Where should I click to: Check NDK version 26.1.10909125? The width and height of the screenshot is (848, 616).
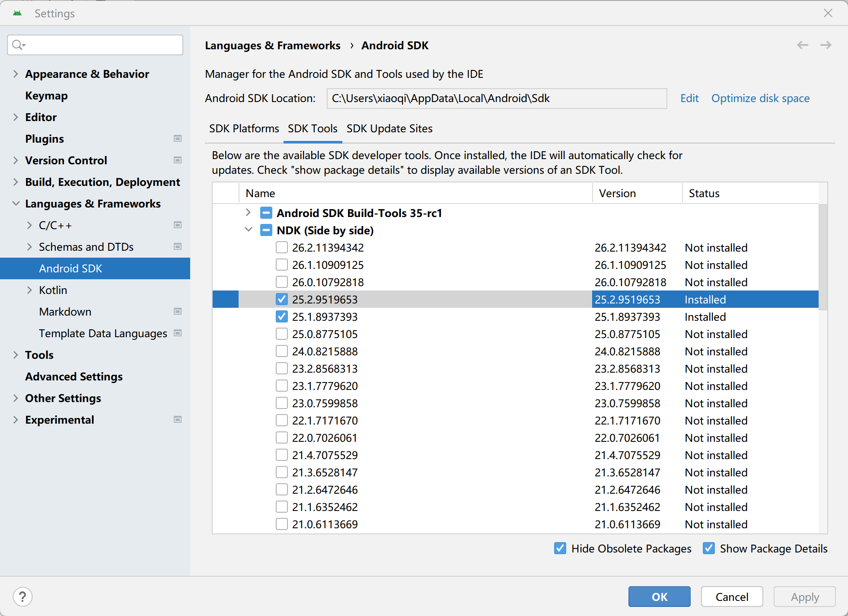pos(282,265)
